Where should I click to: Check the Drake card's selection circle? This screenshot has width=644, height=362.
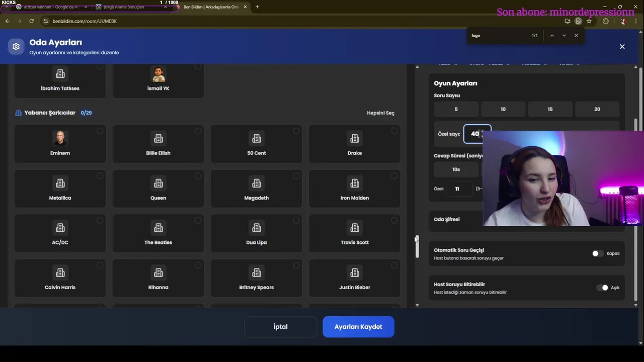click(x=394, y=131)
